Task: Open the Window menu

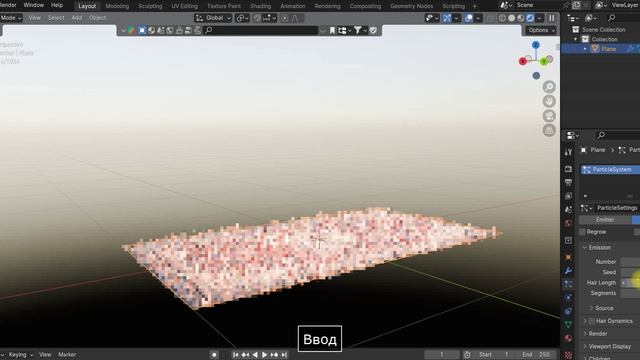Action: [33, 5]
